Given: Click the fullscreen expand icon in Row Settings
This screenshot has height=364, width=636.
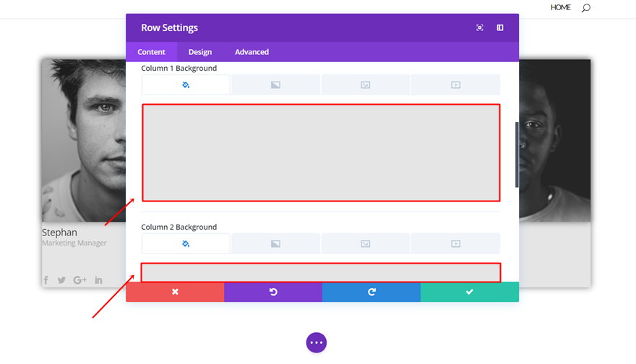Looking at the screenshot, I should point(479,27).
